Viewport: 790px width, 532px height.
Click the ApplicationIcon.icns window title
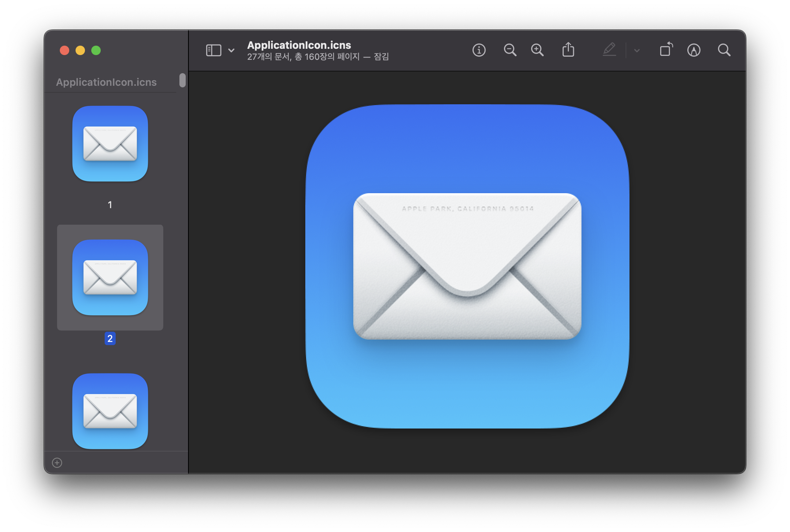coord(299,45)
